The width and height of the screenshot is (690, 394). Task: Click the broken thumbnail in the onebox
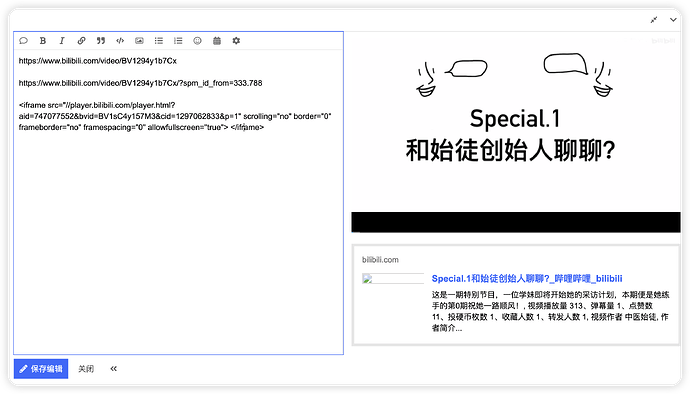click(x=393, y=279)
